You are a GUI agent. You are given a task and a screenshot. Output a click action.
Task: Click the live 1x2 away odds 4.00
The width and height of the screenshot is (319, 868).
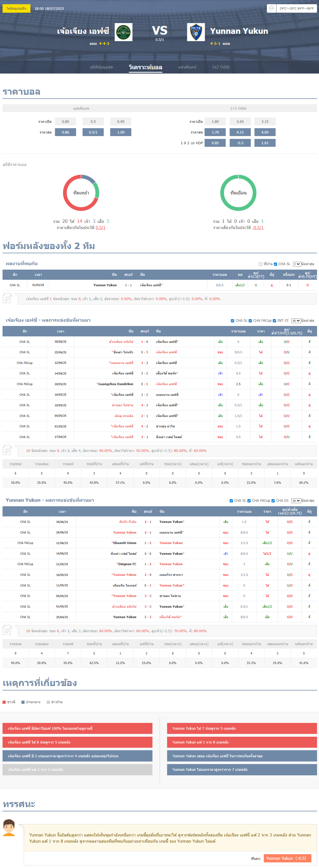tap(265, 132)
